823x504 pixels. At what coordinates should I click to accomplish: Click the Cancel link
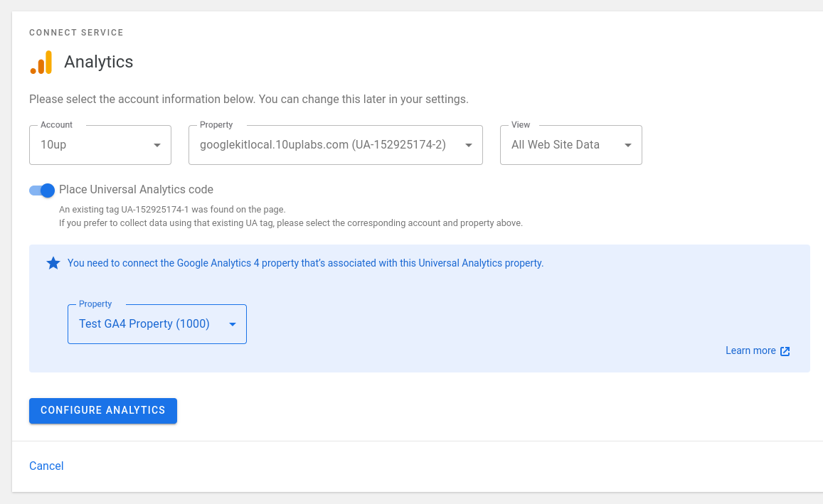[x=46, y=466]
